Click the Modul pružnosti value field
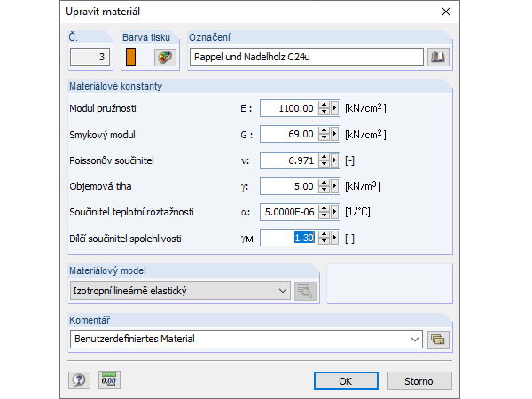The height and width of the screenshot is (399, 532). pyautogui.click(x=289, y=108)
